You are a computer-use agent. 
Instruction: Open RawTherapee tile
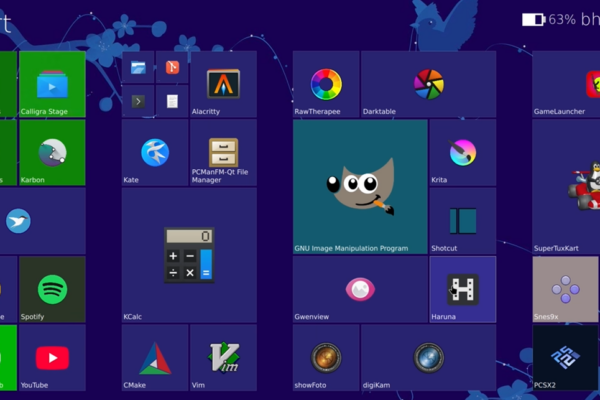click(x=326, y=85)
